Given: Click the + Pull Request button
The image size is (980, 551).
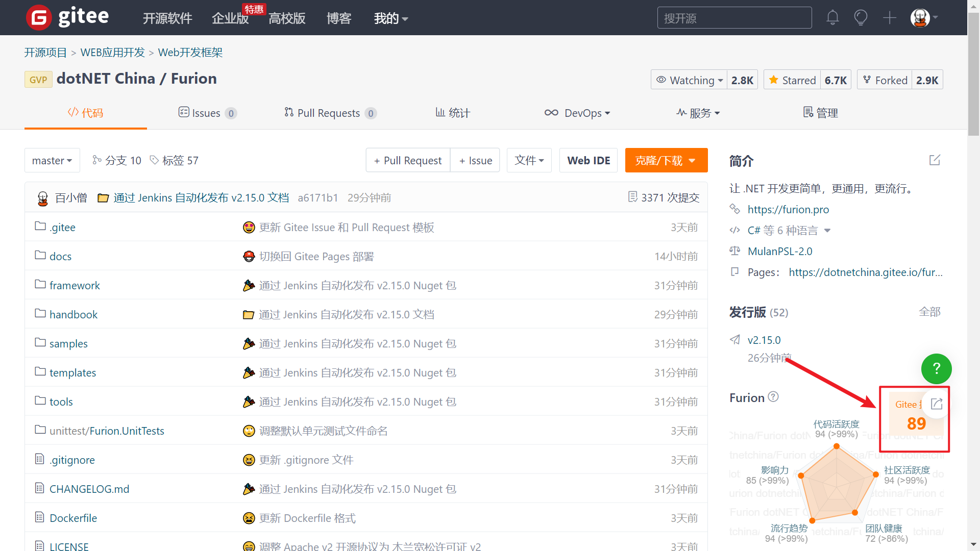Looking at the screenshot, I should [x=408, y=160].
